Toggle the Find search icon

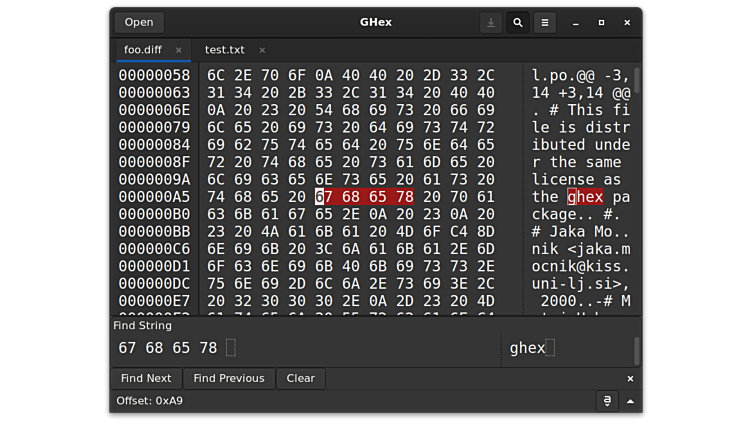pos(517,22)
